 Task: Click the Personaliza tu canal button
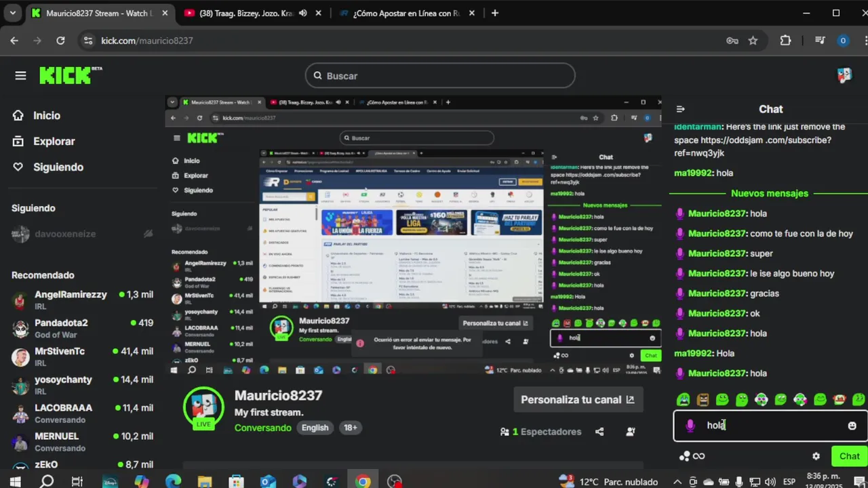[578, 399]
